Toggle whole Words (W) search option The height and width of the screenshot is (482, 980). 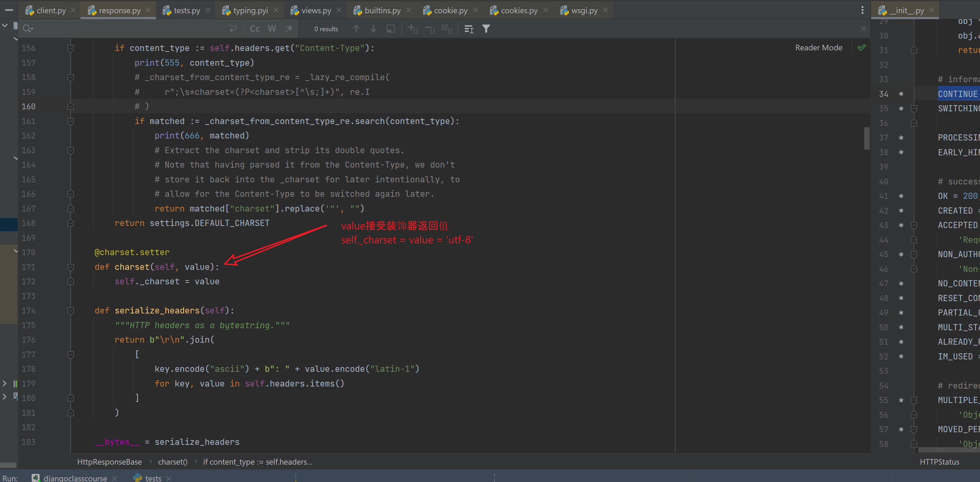point(272,29)
